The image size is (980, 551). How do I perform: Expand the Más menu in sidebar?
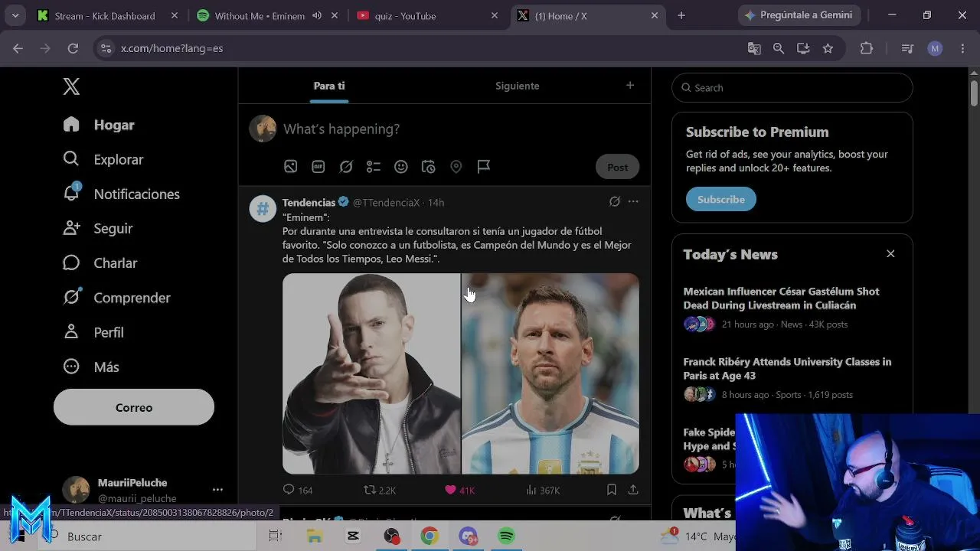(91, 367)
